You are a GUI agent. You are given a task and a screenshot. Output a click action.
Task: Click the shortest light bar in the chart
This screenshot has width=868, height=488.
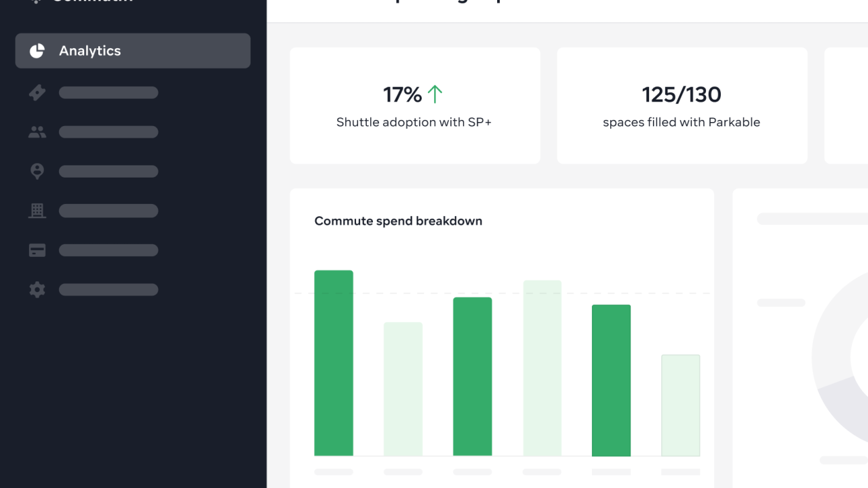[680, 404]
